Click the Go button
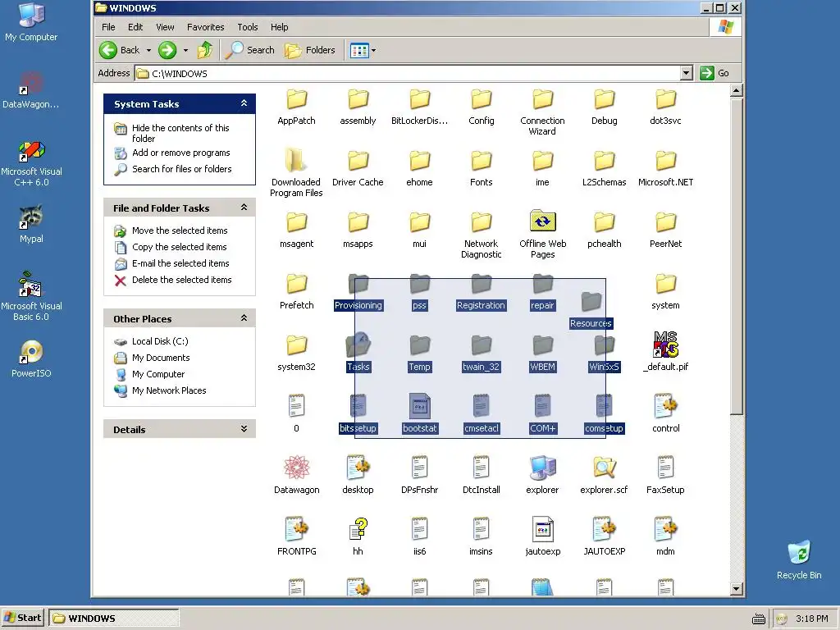 tap(714, 73)
